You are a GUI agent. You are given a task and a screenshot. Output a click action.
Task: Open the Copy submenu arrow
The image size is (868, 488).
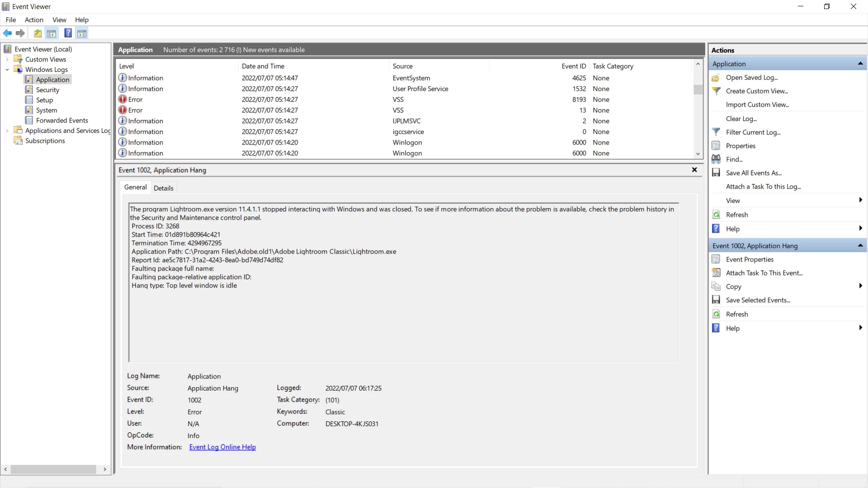[x=860, y=286]
